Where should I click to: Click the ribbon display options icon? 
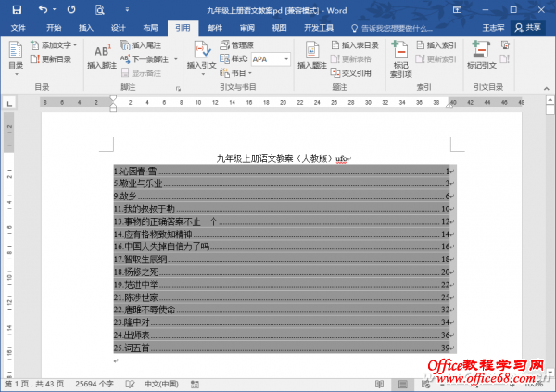tap(458, 10)
